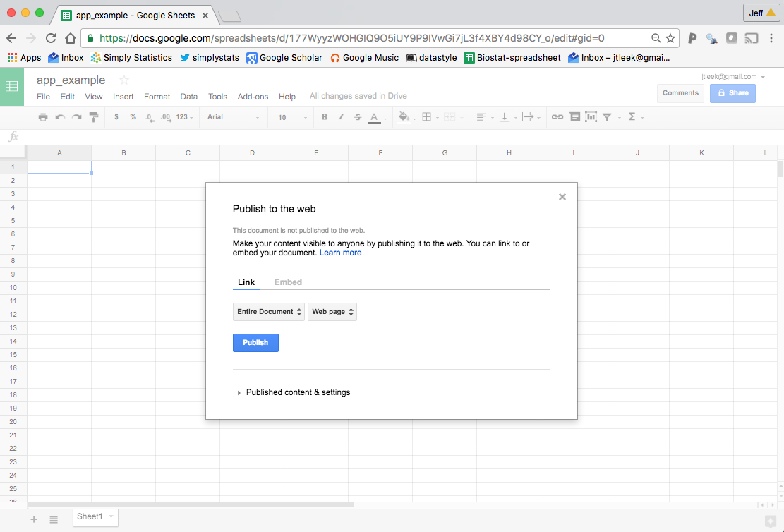Screen dimensions: 784x532
Task: Open the Learn more link
Action: [x=340, y=253]
